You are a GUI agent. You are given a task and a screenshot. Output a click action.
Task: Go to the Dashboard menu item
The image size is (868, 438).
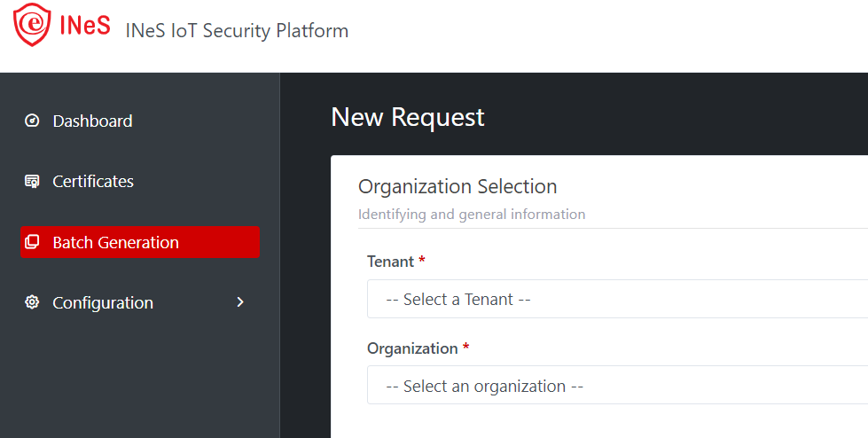(92, 121)
